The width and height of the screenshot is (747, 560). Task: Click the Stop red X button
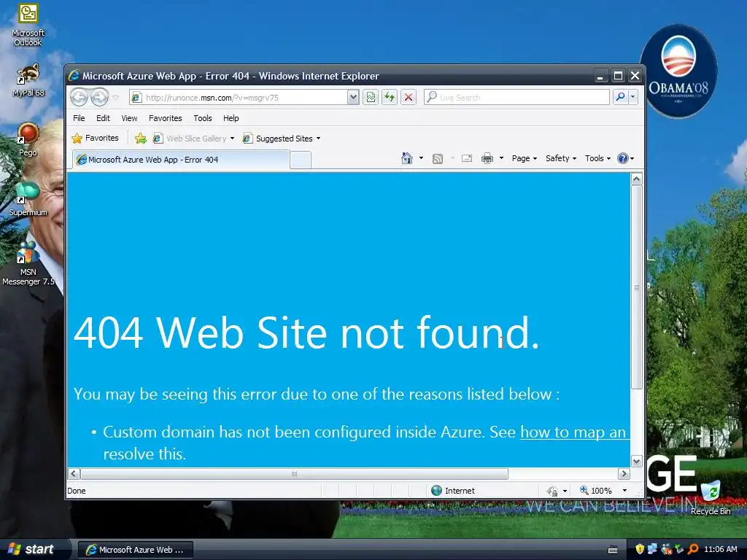click(x=409, y=98)
